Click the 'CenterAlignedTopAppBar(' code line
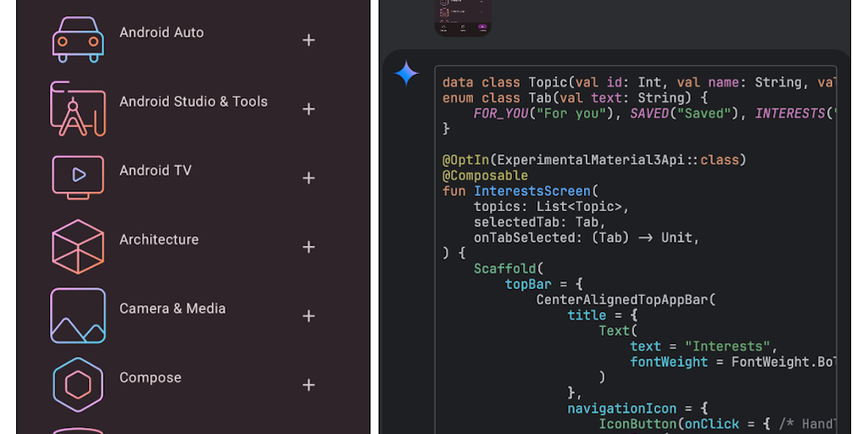Screen dimensions: 868x434 pos(626,299)
